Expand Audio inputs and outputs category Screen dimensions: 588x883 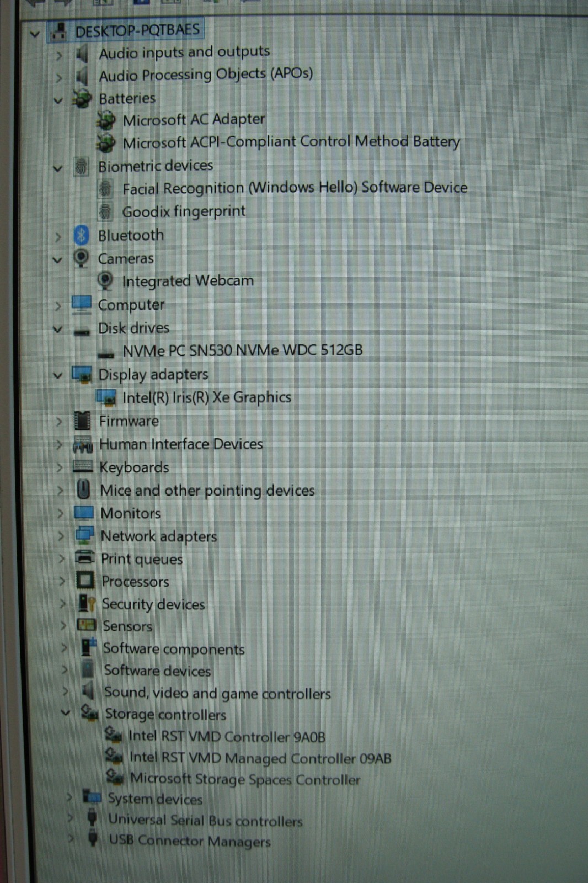tap(58, 56)
